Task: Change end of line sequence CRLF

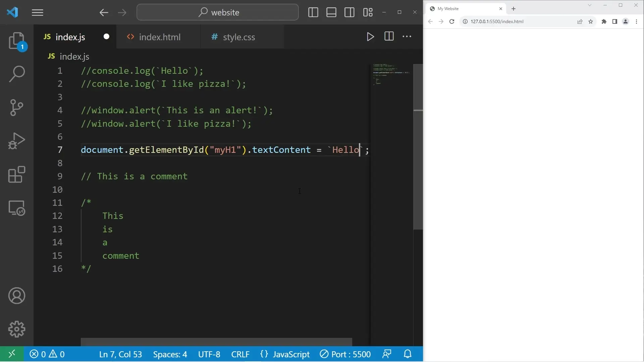Action: pos(240,354)
